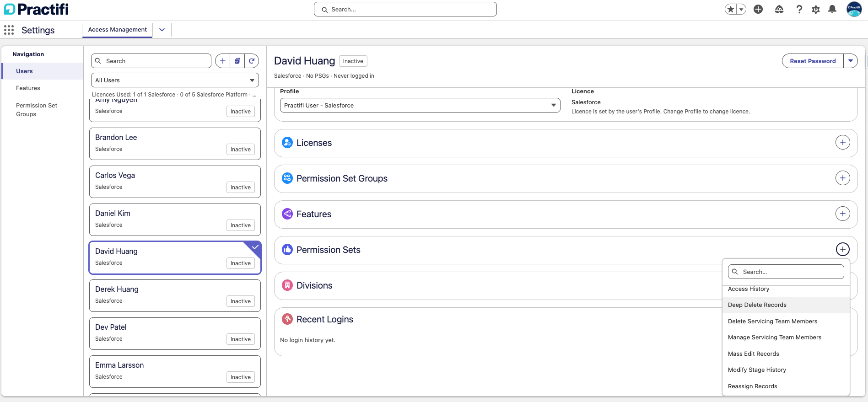
Task: Click the Divisions section icon
Action: pos(287,285)
